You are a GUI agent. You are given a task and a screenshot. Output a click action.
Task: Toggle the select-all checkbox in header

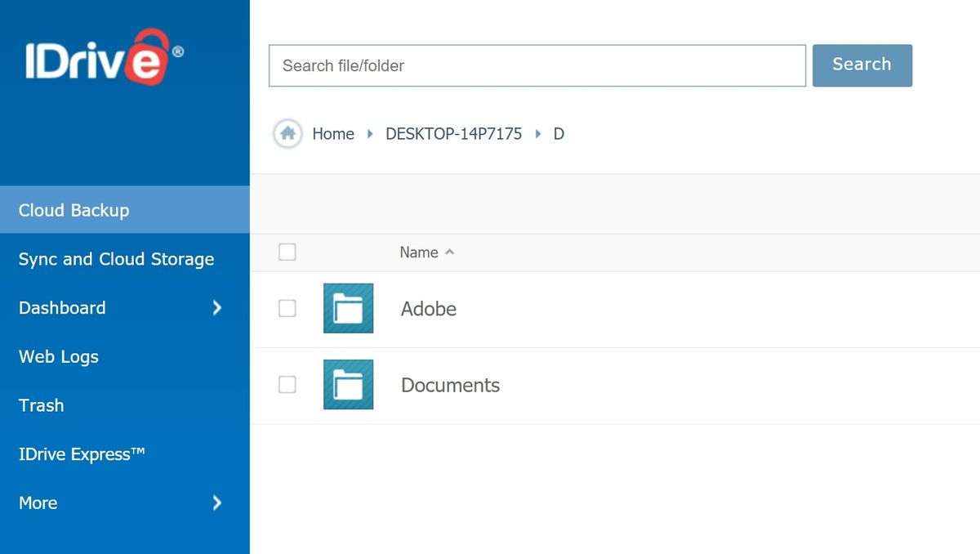pos(287,252)
